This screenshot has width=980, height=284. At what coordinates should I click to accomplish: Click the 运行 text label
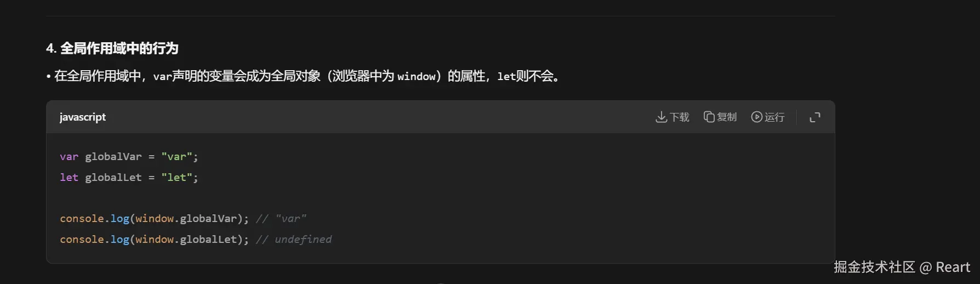click(x=774, y=117)
